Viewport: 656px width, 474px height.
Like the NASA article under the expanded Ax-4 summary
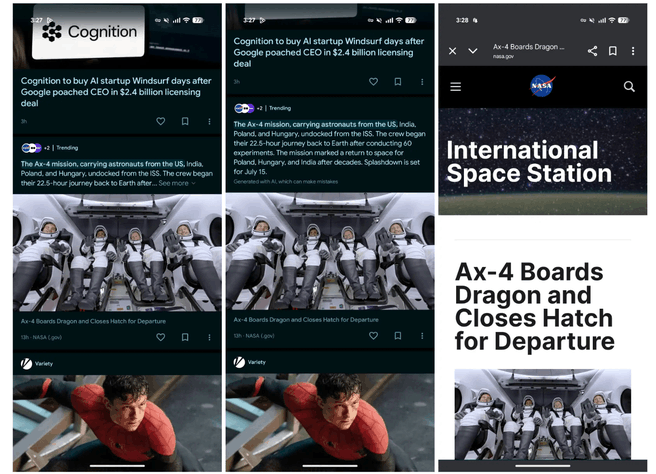point(373,336)
